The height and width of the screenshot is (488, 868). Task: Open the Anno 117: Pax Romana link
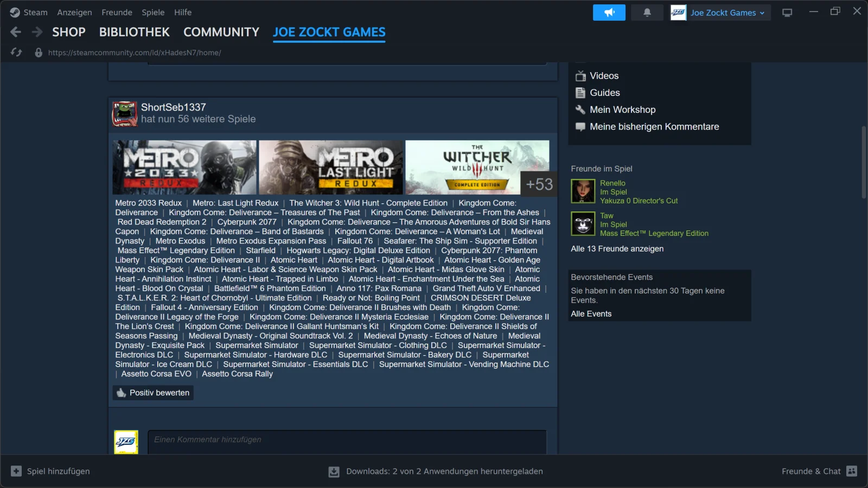point(379,288)
